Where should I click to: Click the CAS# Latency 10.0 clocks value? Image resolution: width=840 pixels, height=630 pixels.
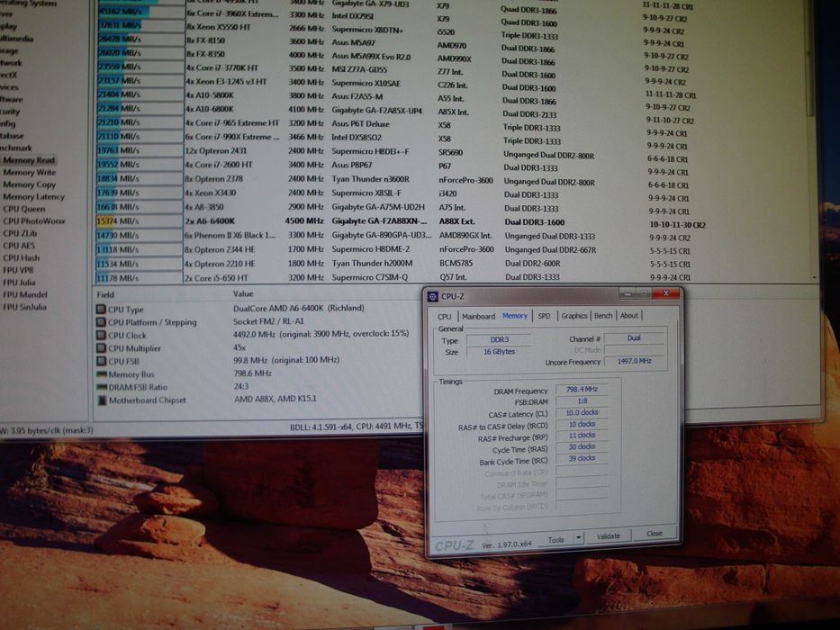pos(582,412)
